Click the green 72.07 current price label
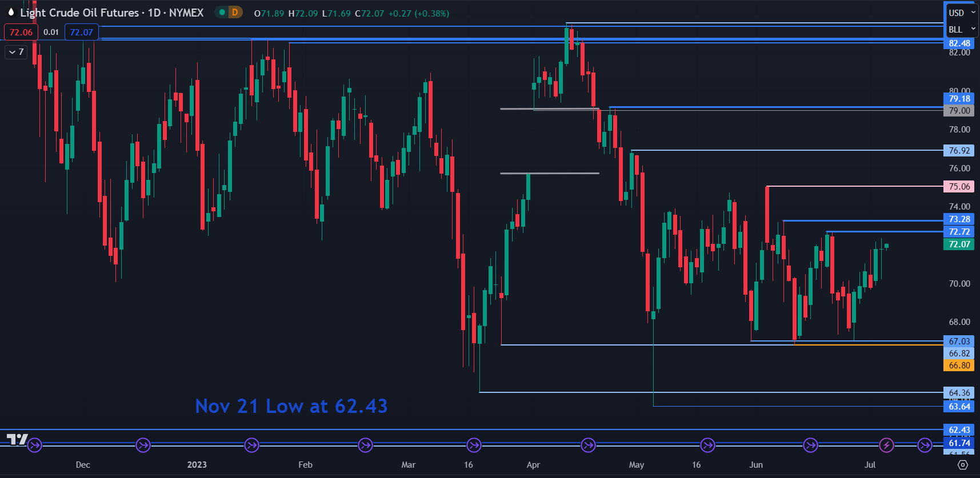 [959, 244]
